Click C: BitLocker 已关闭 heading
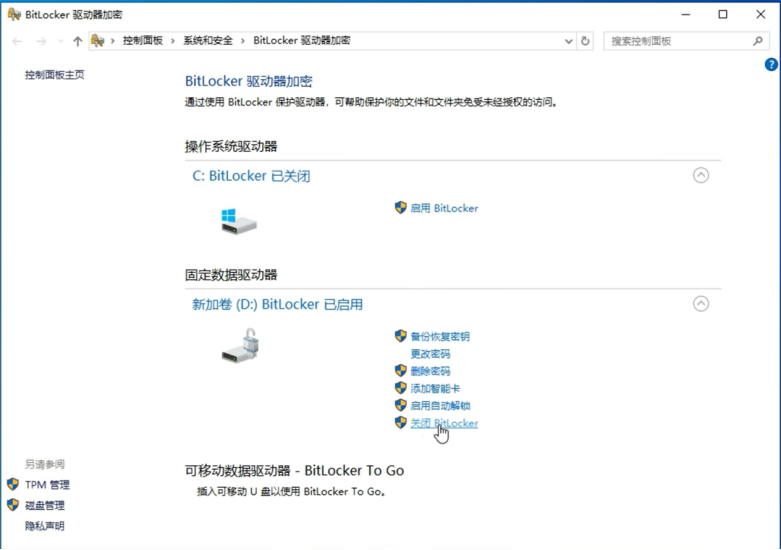781x550 pixels. (251, 176)
